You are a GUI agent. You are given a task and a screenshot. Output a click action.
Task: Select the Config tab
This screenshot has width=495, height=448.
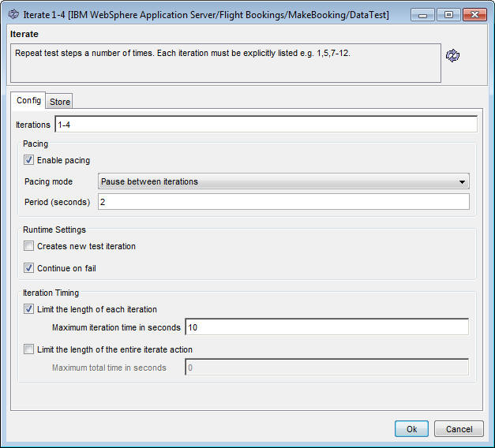click(x=28, y=101)
